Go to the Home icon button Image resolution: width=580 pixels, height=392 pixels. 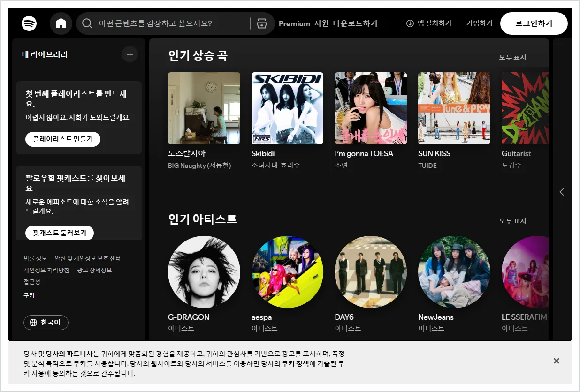click(x=61, y=23)
